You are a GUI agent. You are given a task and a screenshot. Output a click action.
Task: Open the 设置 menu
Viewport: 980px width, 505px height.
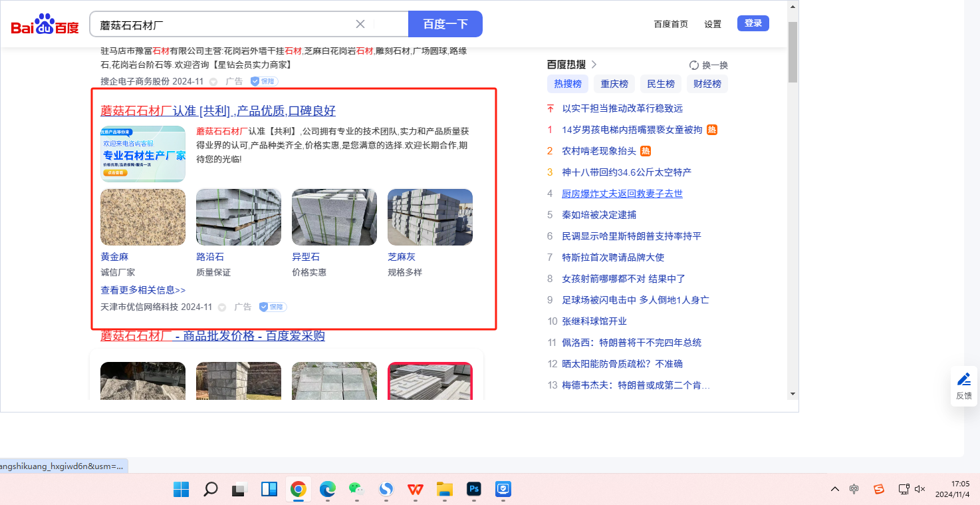(713, 24)
